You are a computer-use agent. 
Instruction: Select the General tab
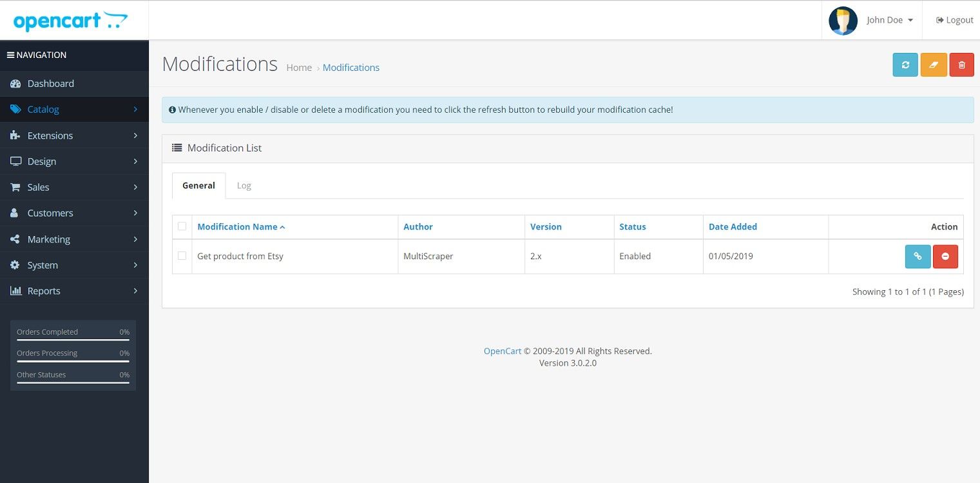pos(198,186)
